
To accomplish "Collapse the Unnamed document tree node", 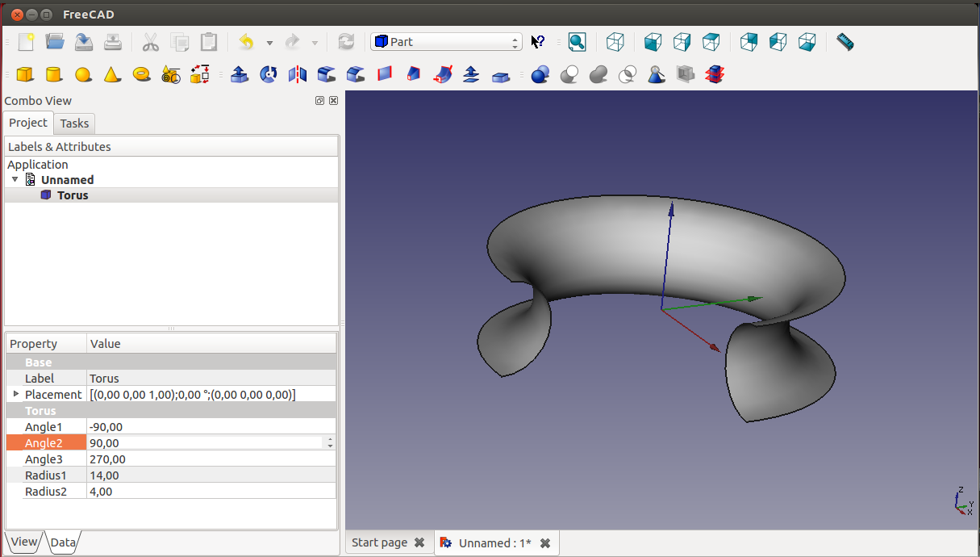I will 15,179.
